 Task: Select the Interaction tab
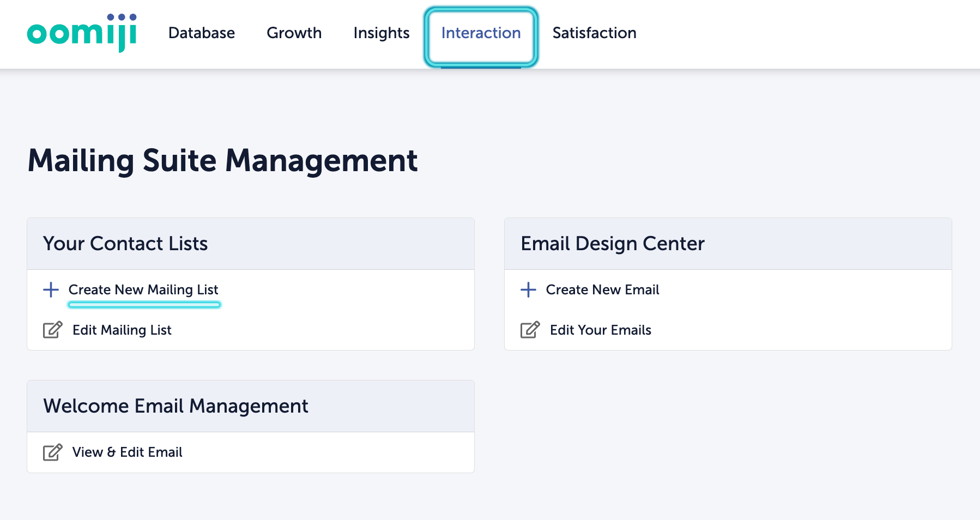tap(481, 33)
